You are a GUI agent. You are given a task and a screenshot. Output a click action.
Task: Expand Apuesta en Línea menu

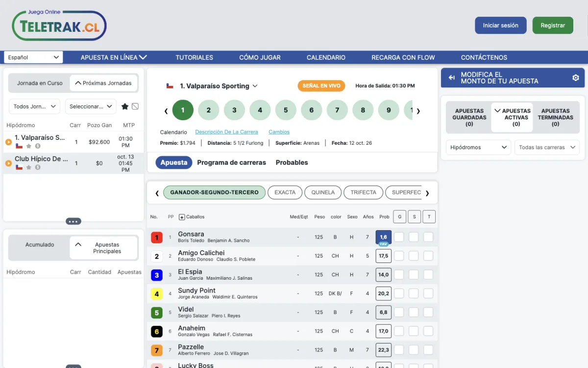pyautogui.click(x=114, y=57)
